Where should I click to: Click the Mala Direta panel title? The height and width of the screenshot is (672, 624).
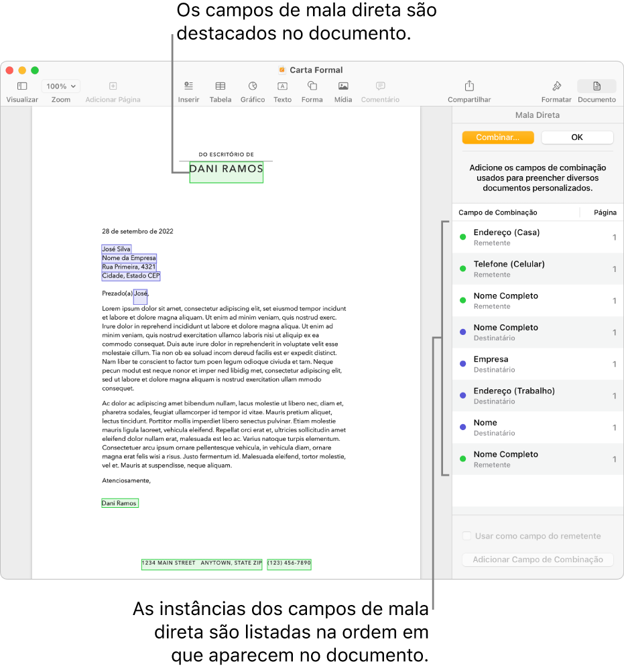(x=538, y=115)
